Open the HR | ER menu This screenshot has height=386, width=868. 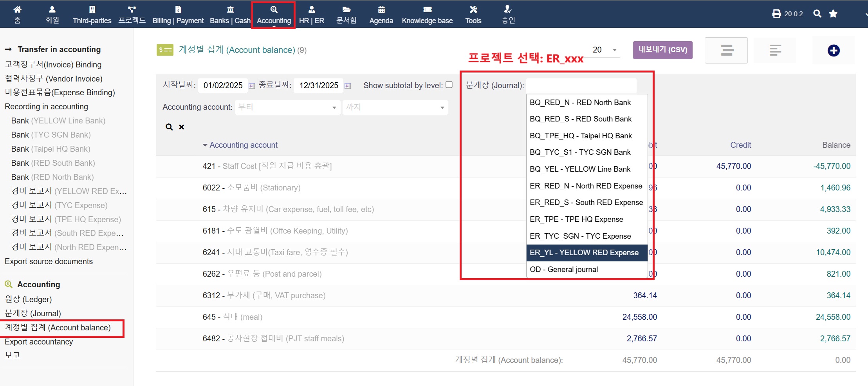[312, 14]
